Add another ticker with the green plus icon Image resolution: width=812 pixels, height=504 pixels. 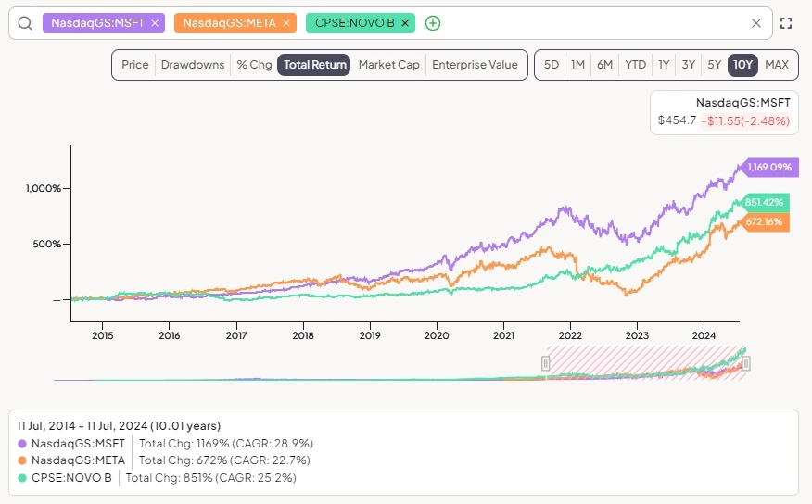[x=433, y=23]
